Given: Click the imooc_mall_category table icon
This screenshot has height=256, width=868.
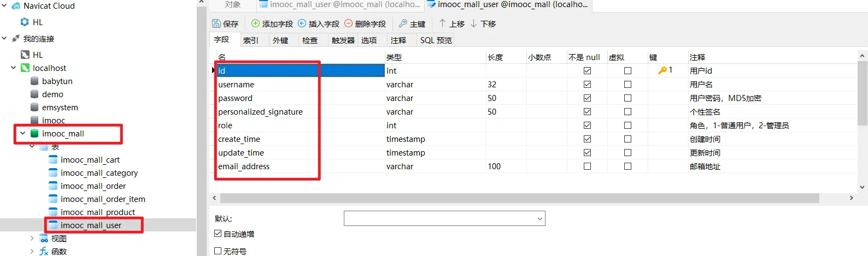Looking at the screenshot, I should (x=53, y=173).
